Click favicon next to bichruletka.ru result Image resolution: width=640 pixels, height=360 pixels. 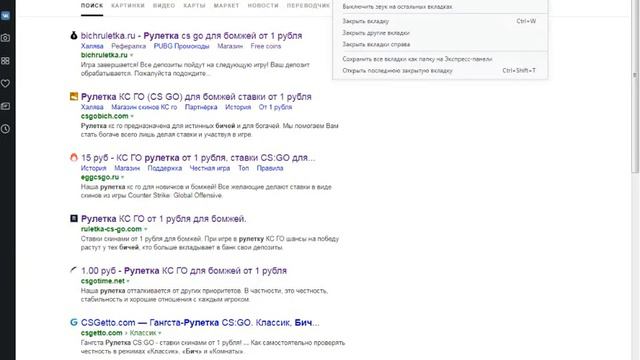74,36
